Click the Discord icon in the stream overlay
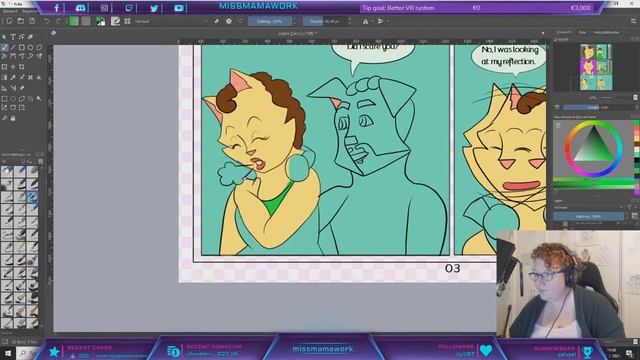Viewport: 640px width, 360px height. [80, 7]
